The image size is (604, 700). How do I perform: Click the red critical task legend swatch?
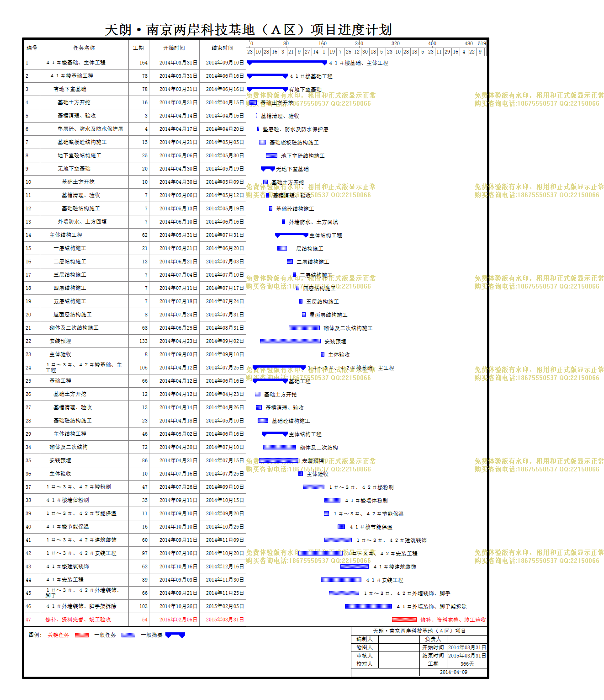pos(82,635)
